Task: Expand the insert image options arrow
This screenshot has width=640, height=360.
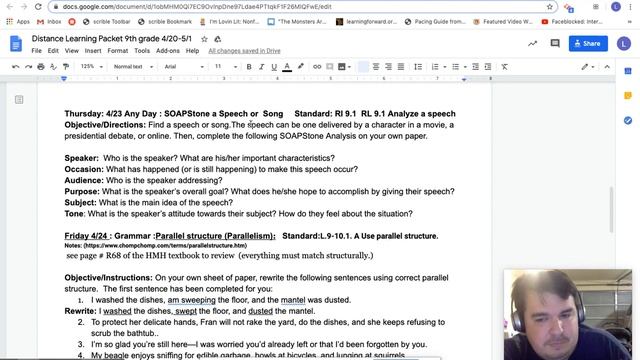Action: 349,67
